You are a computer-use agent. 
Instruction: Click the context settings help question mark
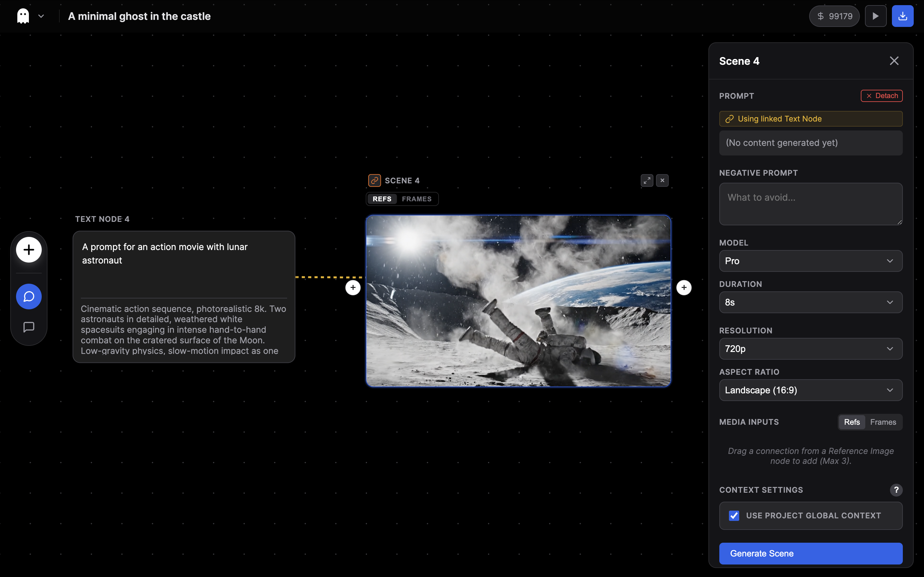coord(896,489)
